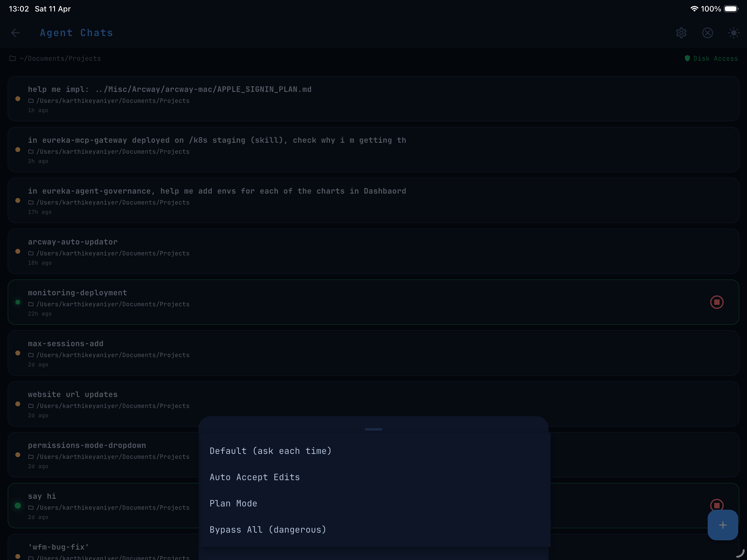
Task: Click green status dot of say hi
Action: coord(18,506)
